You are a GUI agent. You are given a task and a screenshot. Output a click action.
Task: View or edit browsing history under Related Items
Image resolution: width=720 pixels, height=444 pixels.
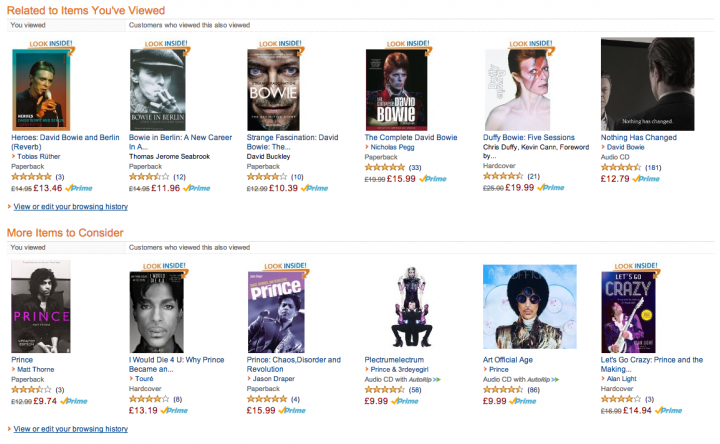pos(71,207)
